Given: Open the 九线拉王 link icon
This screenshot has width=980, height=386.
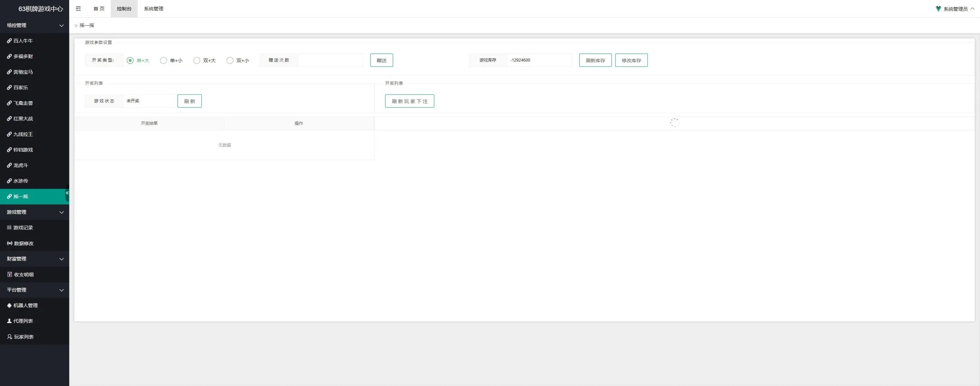Looking at the screenshot, I should (x=9, y=134).
